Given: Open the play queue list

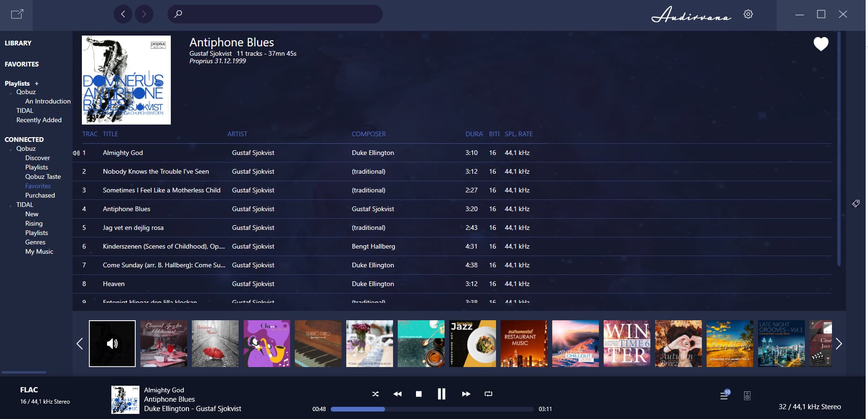Looking at the screenshot, I should click(724, 396).
